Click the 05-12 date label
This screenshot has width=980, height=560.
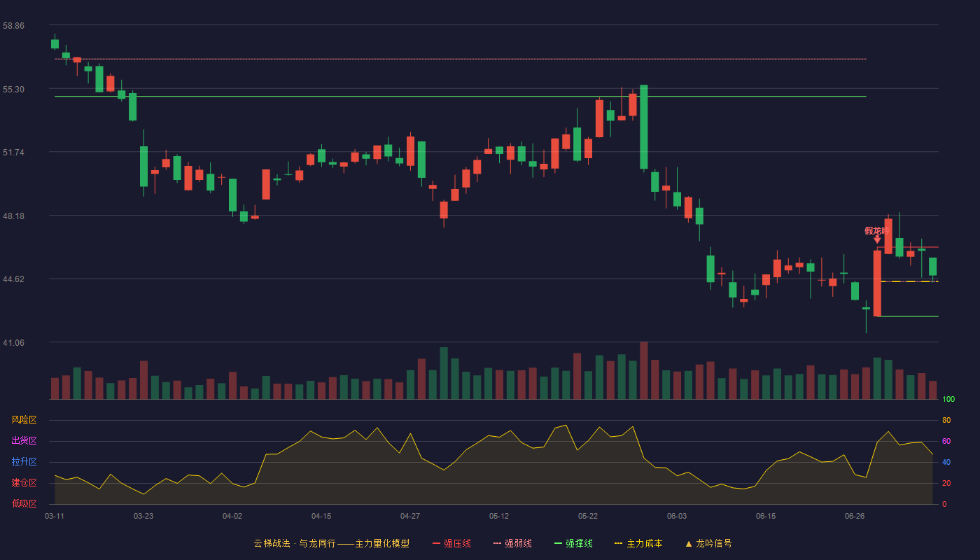pos(499,516)
